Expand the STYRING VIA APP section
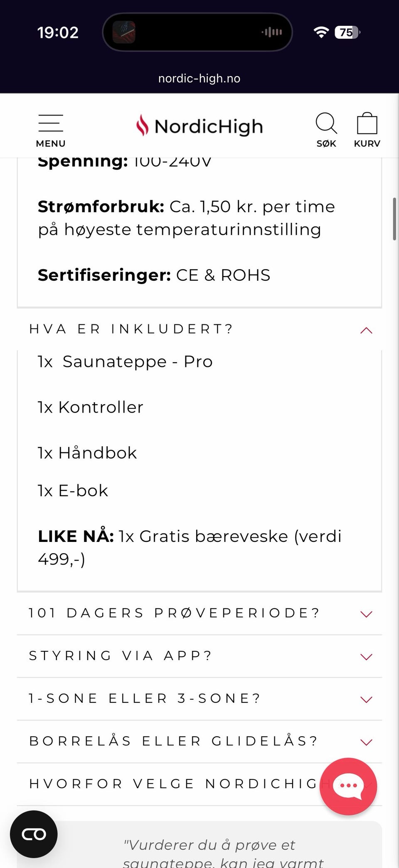 366,656
